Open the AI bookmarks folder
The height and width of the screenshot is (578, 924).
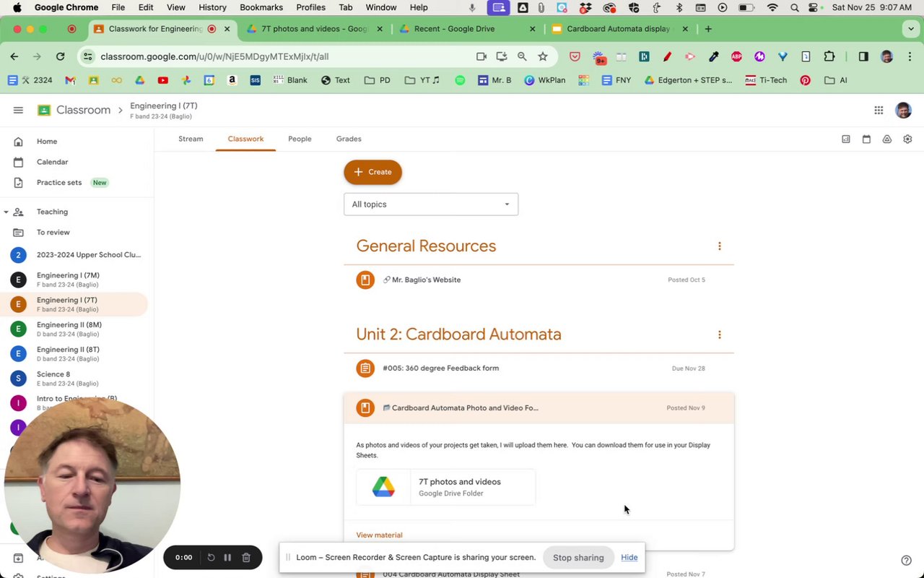[836, 80]
